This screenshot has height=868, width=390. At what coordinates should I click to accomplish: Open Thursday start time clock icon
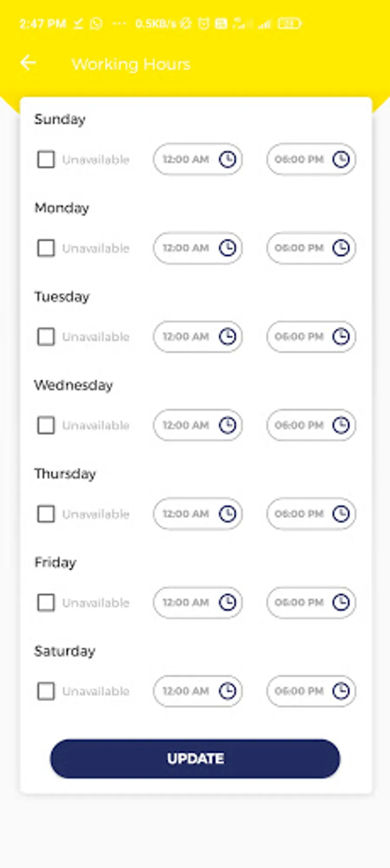(227, 514)
